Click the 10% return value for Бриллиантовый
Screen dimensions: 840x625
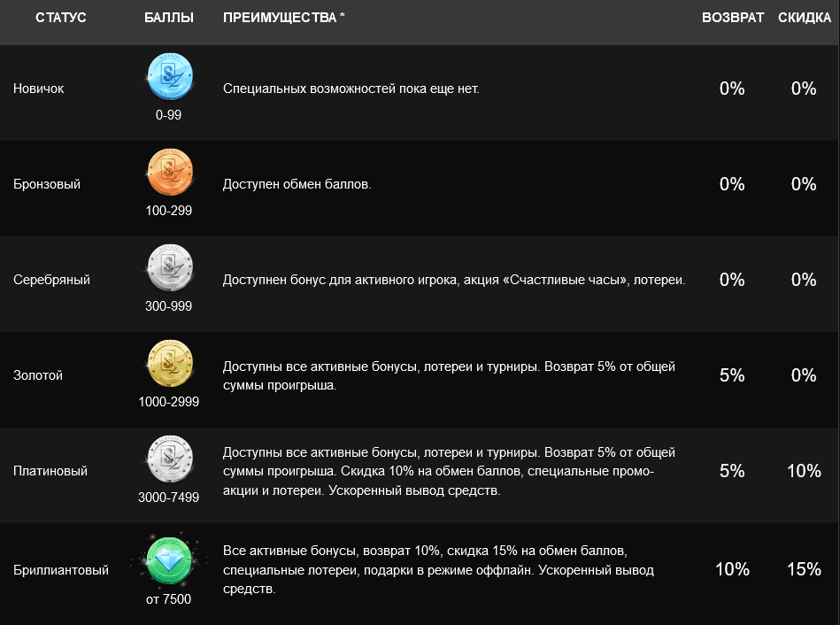click(x=732, y=569)
